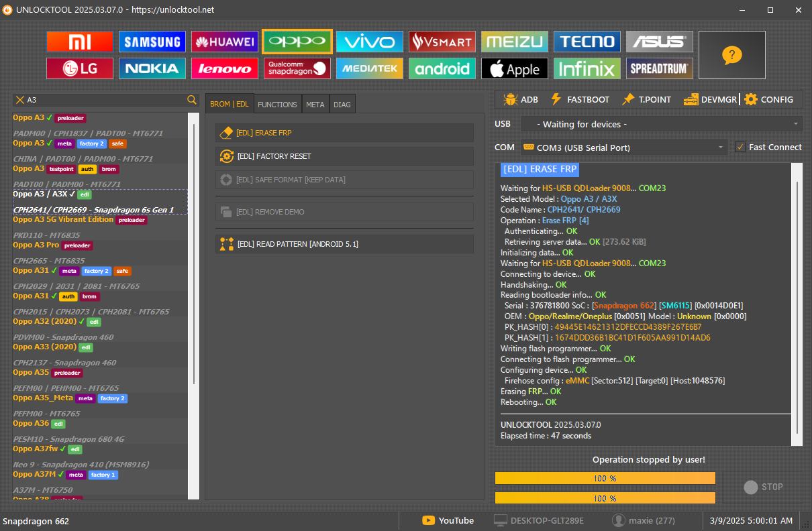
Task: Select the OPPO brand tile
Action: [x=297, y=42]
